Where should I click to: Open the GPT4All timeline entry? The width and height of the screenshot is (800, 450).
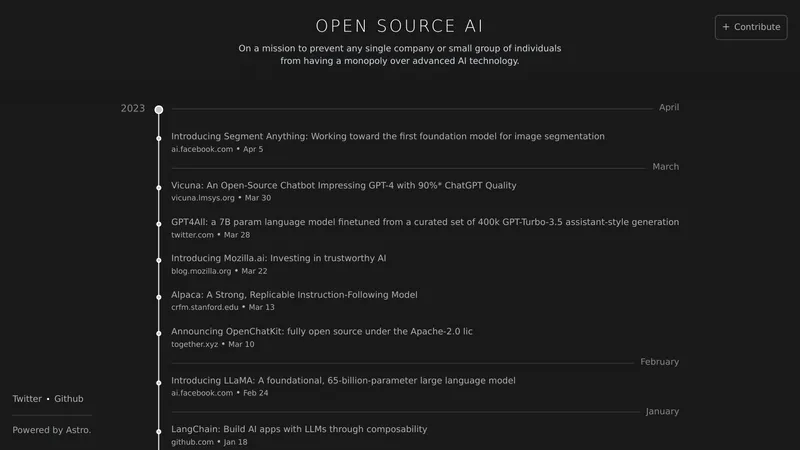pyautogui.click(x=425, y=222)
